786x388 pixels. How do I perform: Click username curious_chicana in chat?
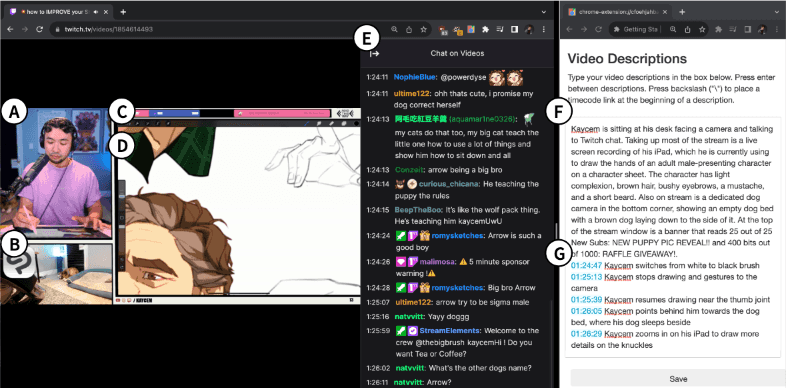(x=448, y=184)
